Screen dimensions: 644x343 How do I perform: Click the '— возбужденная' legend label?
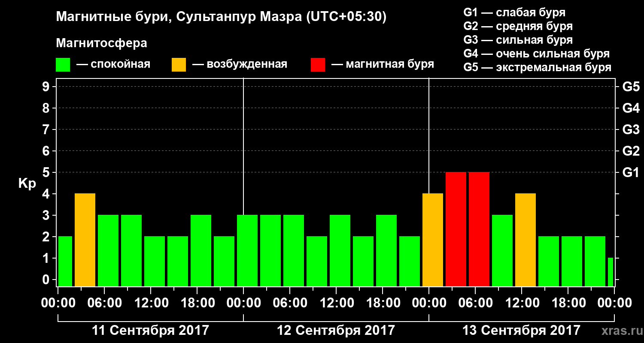click(x=240, y=64)
